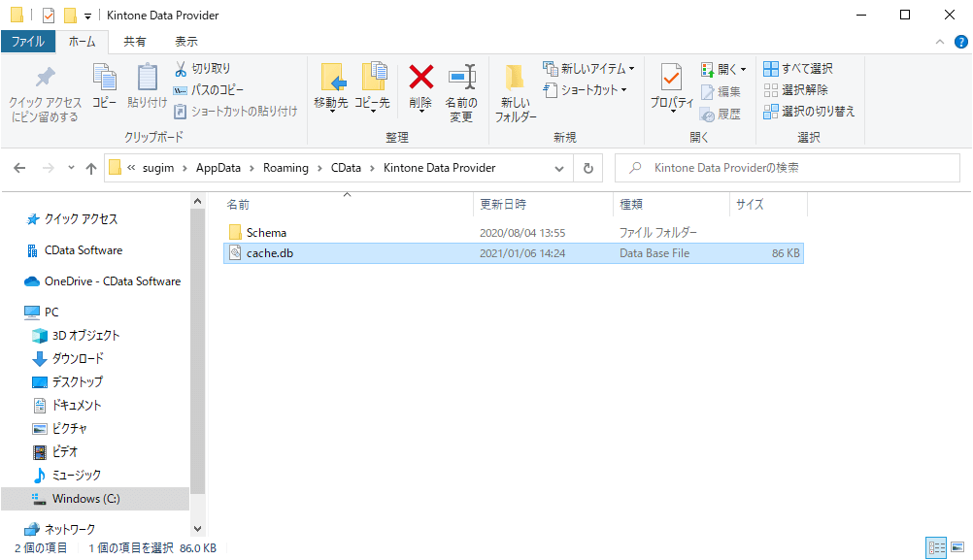Open Move to (移動先) menu
Image resolution: width=973 pixels, height=560 pixels.
coord(331,87)
